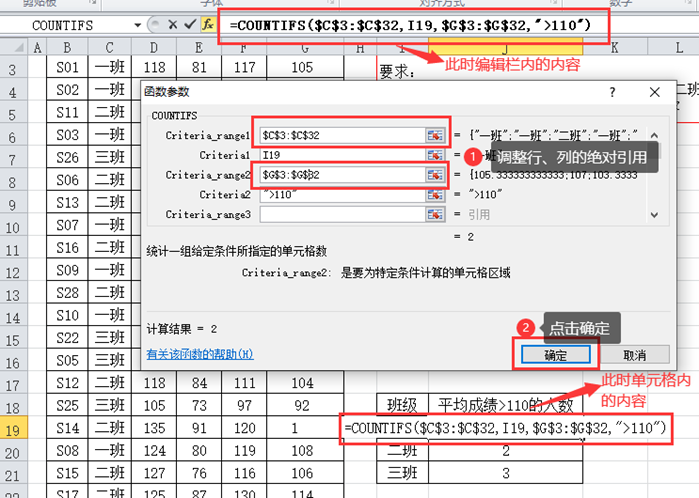Select column K header
The height and width of the screenshot is (498, 699).
coord(615,47)
